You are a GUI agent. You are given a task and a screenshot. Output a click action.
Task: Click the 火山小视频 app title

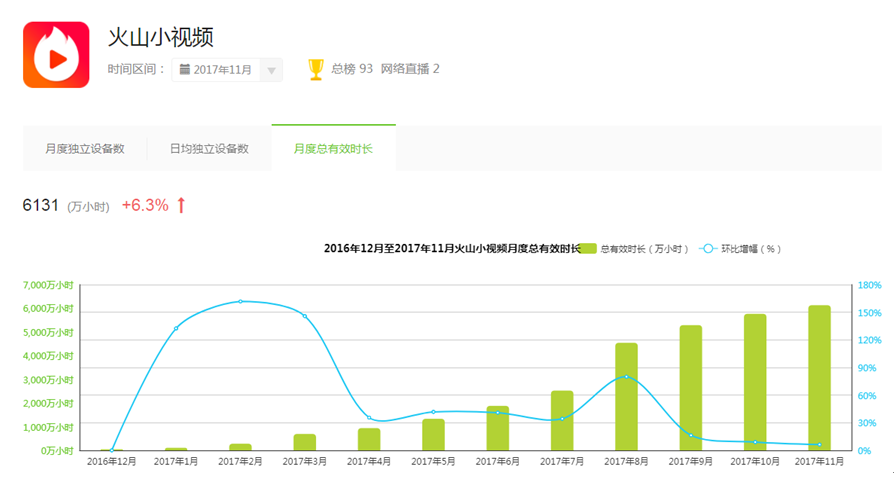[161, 38]
